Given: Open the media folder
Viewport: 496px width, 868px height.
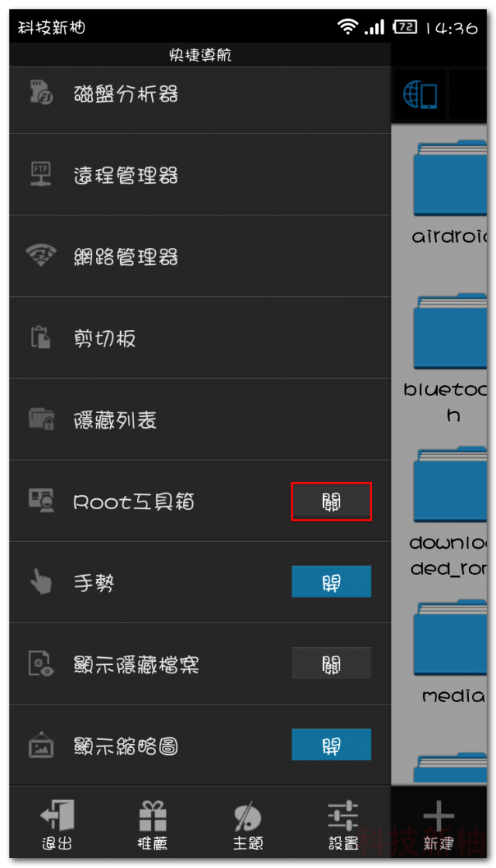Looking at the screenshot, I should point(453,648).
